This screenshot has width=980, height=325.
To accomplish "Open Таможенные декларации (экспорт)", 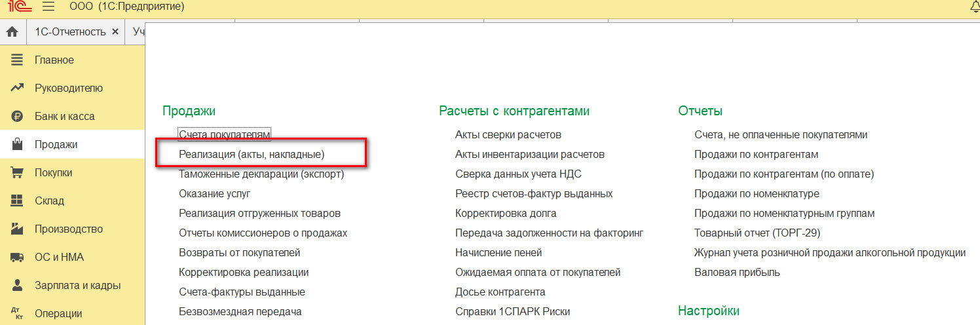I will coord(261,174).
